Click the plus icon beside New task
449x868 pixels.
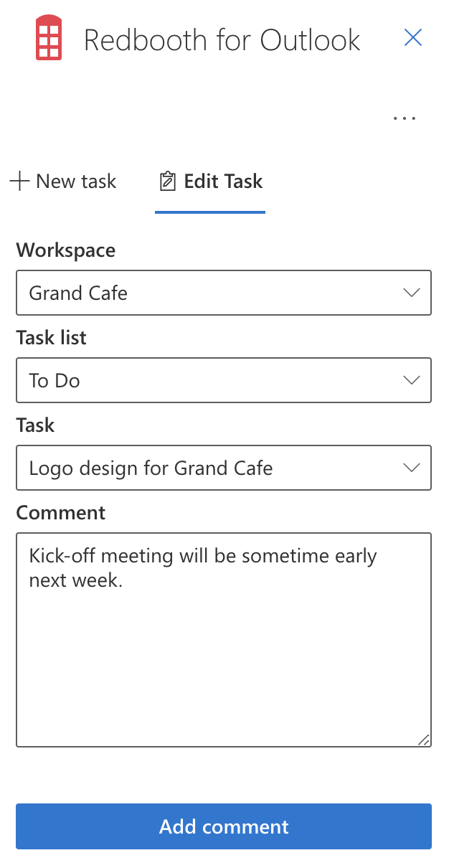tap(19, 181)
